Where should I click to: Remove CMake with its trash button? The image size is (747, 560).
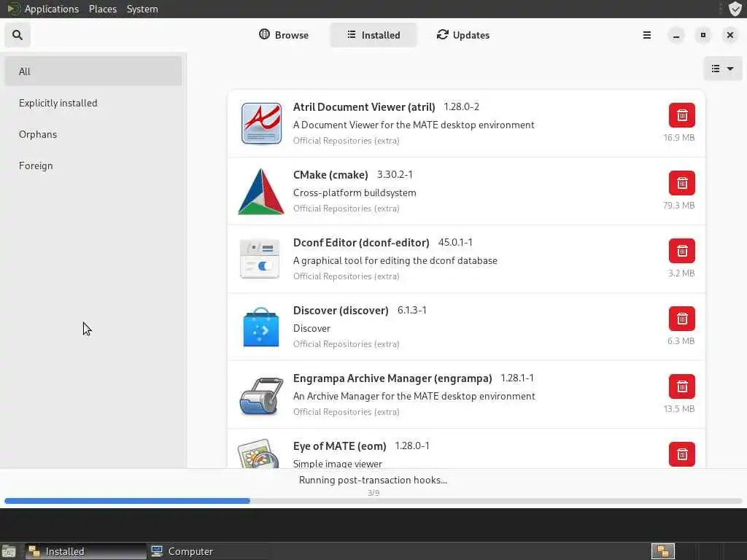[x=682, y=183]
